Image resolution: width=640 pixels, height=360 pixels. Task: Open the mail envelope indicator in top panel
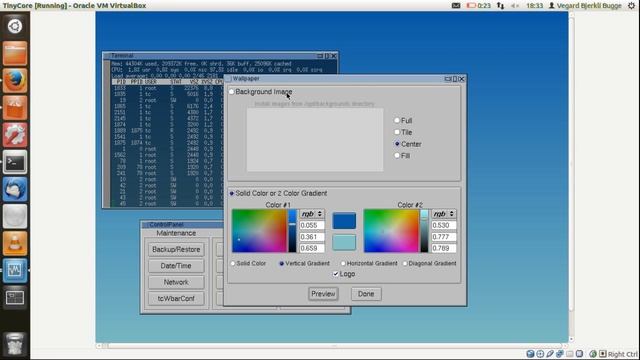[x=456, y=5]
